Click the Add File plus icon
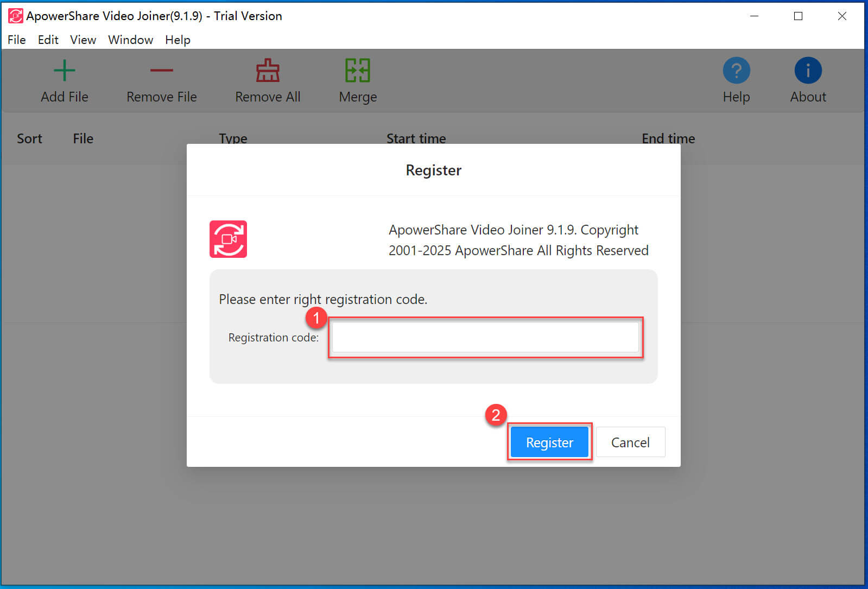The height and width of the screenshot is (589, 868). pos(64,71)
